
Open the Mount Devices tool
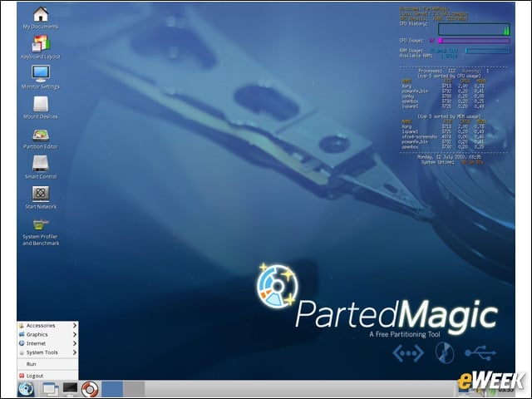41,107
